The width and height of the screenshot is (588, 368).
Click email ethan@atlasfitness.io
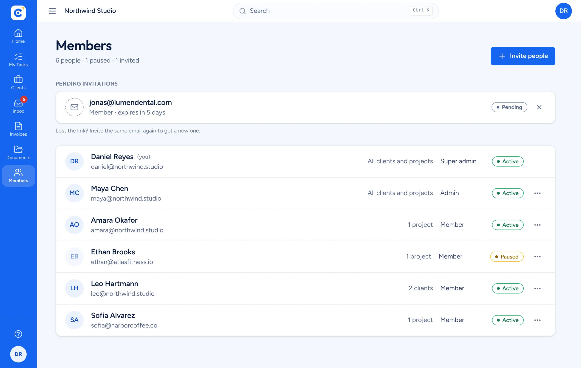pyautogui.click(x=122, y=262)
